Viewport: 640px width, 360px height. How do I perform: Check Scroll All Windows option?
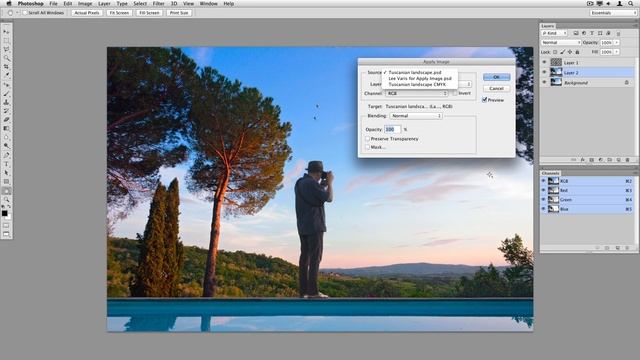(x=25, y=13)
